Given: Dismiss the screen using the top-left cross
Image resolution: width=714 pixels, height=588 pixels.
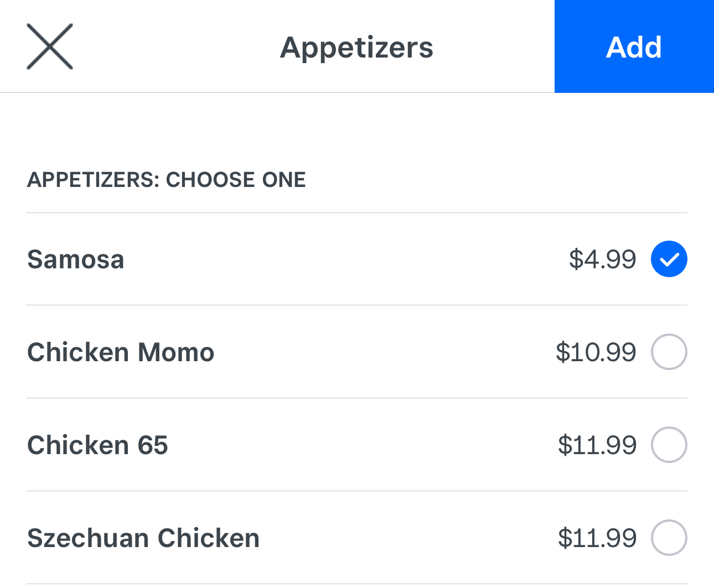Looking at the screenshot, I should 50,47.
